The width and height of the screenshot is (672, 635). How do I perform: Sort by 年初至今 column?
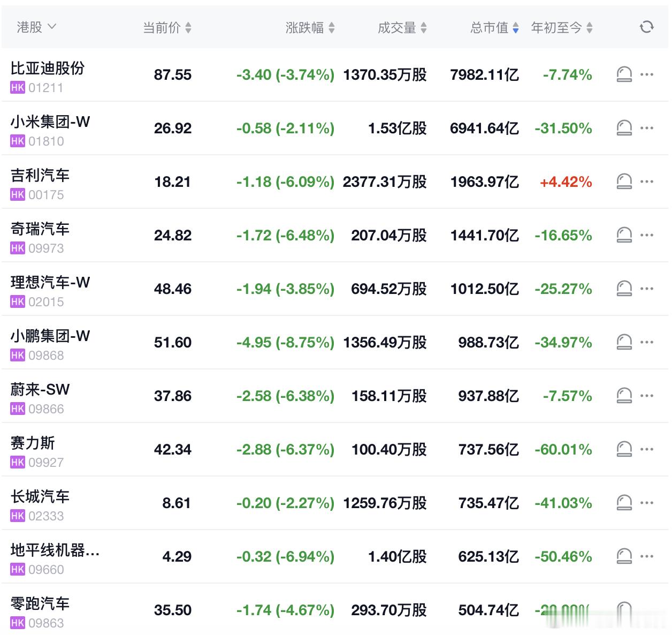tap(562, 28)
